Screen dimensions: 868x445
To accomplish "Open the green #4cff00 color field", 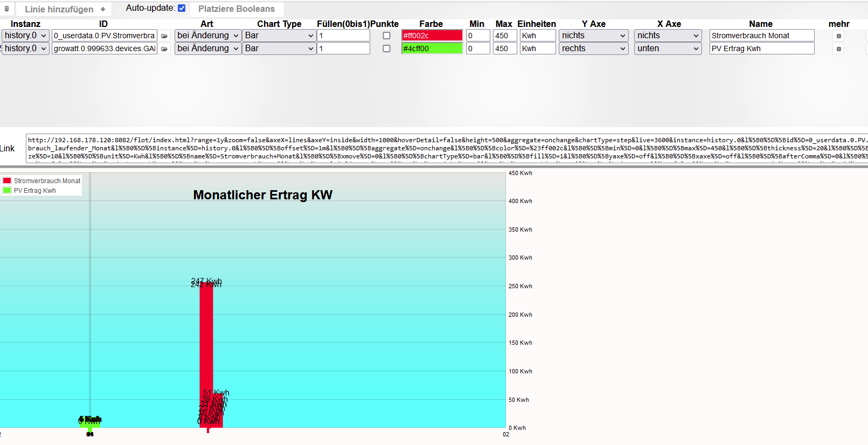I will pos(432,48).
